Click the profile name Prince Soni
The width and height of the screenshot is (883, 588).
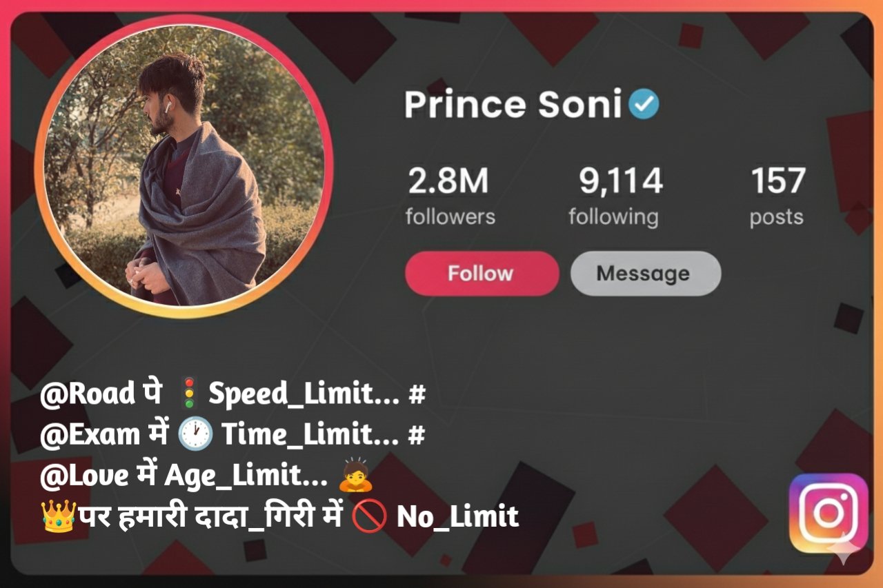pyautogui.click(x=519, y=103)
